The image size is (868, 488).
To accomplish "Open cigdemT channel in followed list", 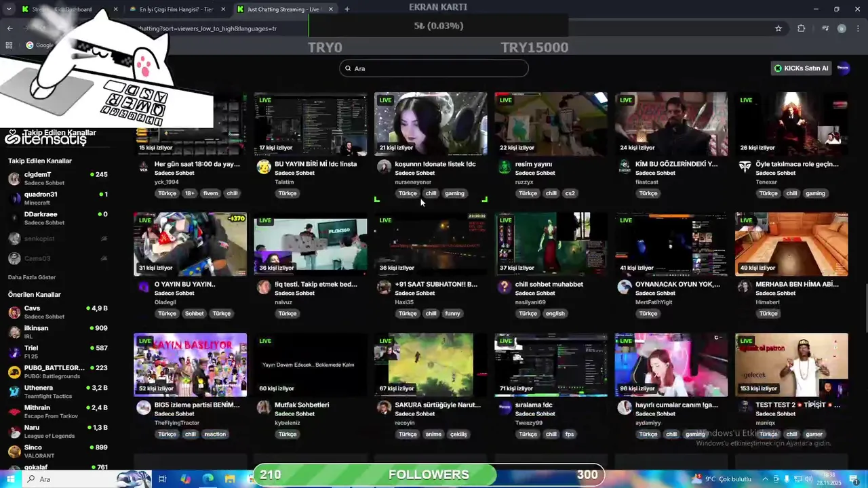I will pyautogui.click(x=58, y=178).
